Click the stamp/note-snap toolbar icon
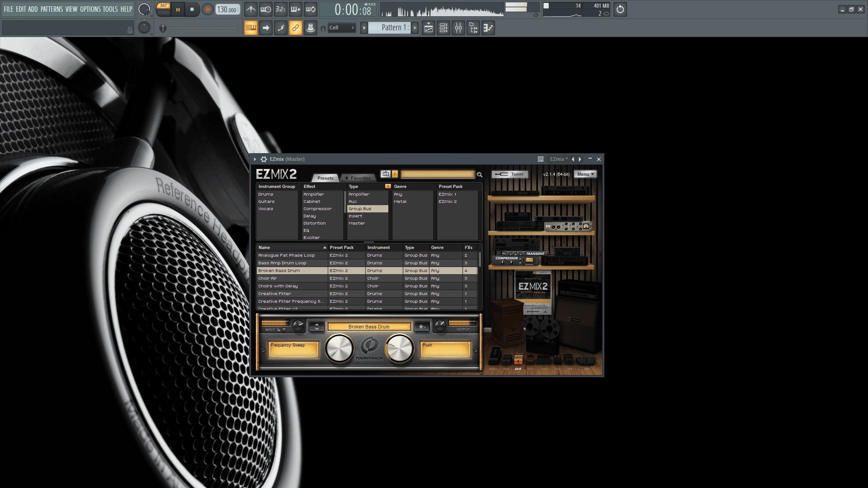Image resolution: width=868 pixels, height=488 pixels. pyautogui.click(x=311, y=28)
